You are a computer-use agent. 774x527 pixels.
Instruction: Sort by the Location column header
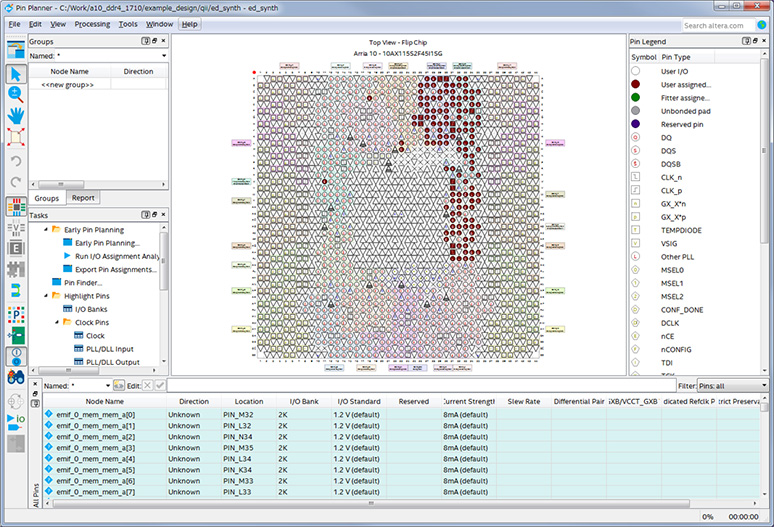250,401
